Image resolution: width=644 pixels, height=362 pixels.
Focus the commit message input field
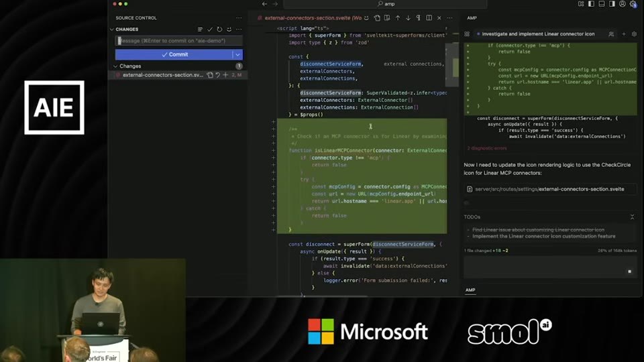[x=178, y=41]
